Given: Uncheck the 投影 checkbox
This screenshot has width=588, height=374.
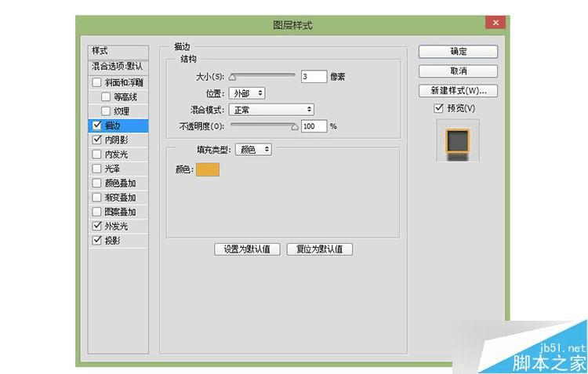Looking at the screenshot, I should [x=96, y=240].
